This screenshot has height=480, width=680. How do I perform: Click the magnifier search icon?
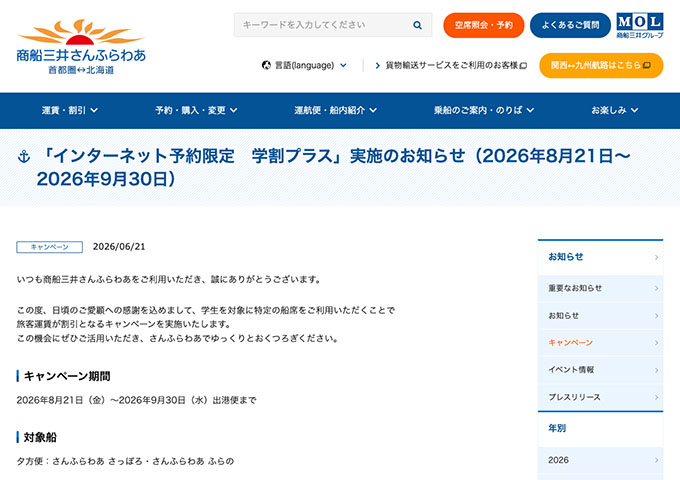coord(417,25)
